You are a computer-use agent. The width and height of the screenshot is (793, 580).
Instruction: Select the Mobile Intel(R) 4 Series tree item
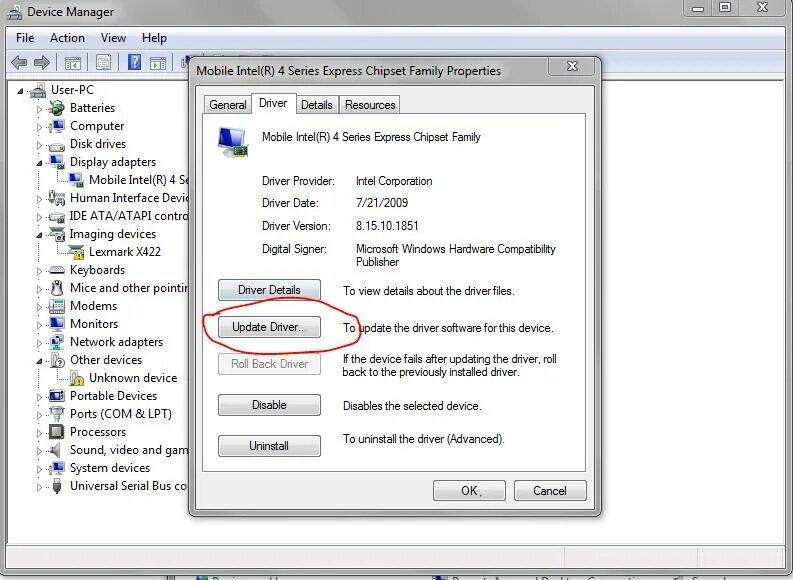tap(138, 180)
